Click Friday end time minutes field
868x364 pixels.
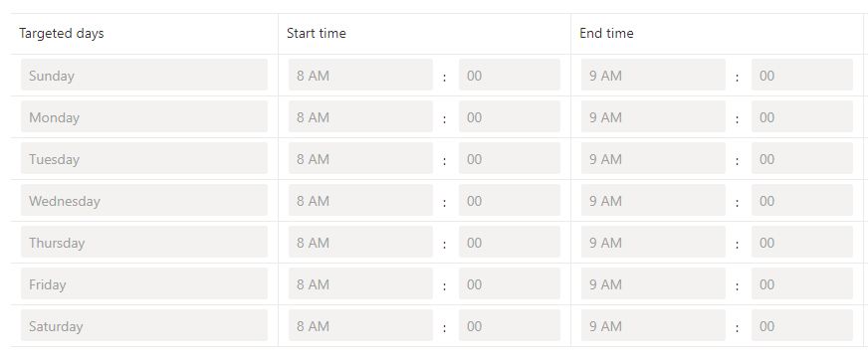point(802,283)
